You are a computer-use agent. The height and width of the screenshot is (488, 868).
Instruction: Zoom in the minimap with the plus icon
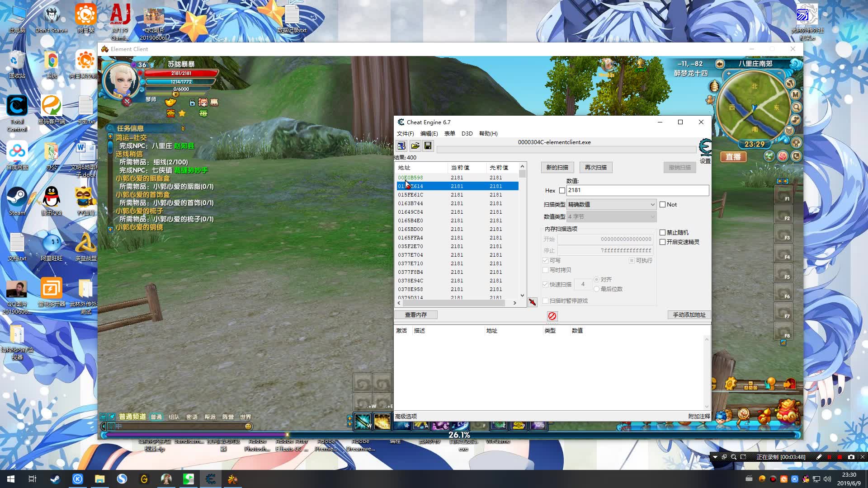(728, 73)
